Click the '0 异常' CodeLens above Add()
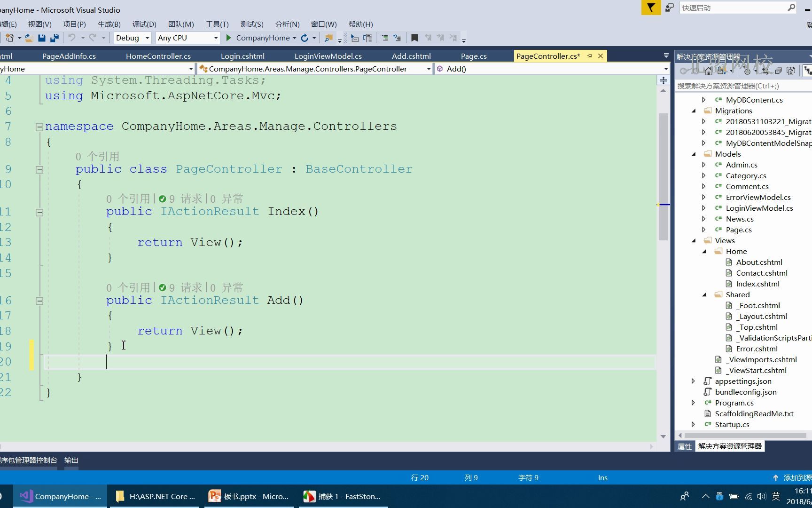Image resolution: width=812 pixels, height=508 pixels. click(227, 287)
